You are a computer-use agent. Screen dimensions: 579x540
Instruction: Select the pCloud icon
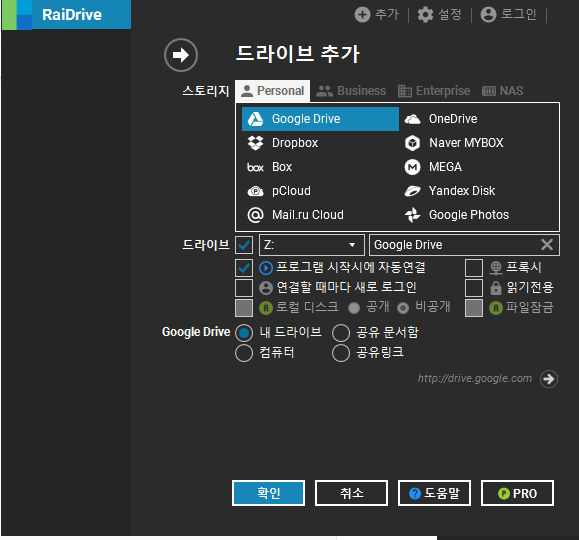[x=255, y=191]
